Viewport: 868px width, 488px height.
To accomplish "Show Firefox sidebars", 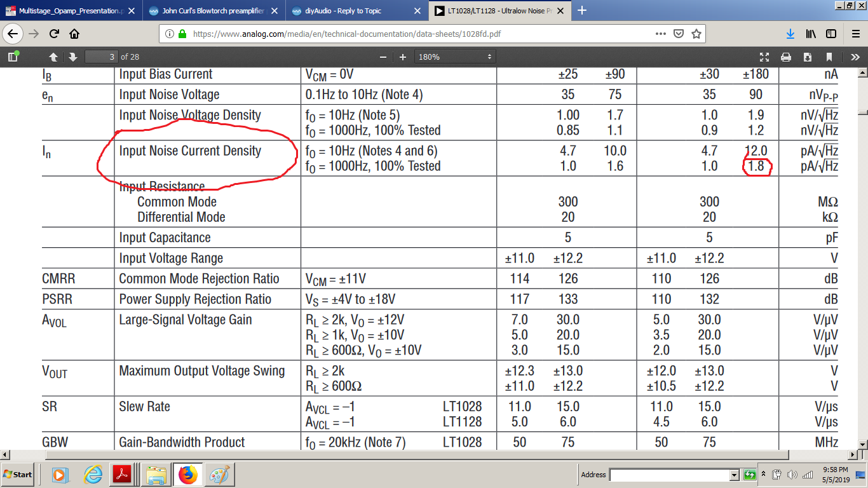I will tap(831, 34).
